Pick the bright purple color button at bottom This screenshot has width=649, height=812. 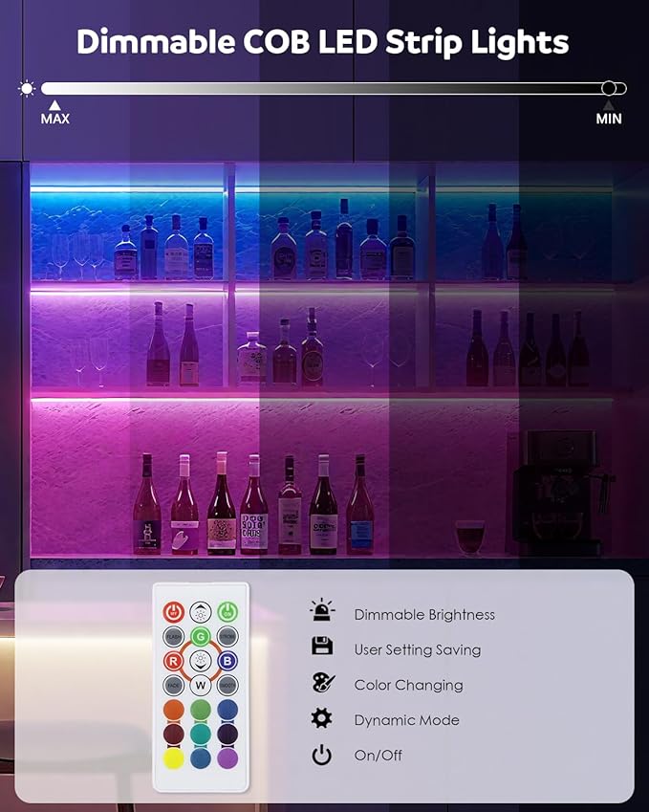(227, 758)
